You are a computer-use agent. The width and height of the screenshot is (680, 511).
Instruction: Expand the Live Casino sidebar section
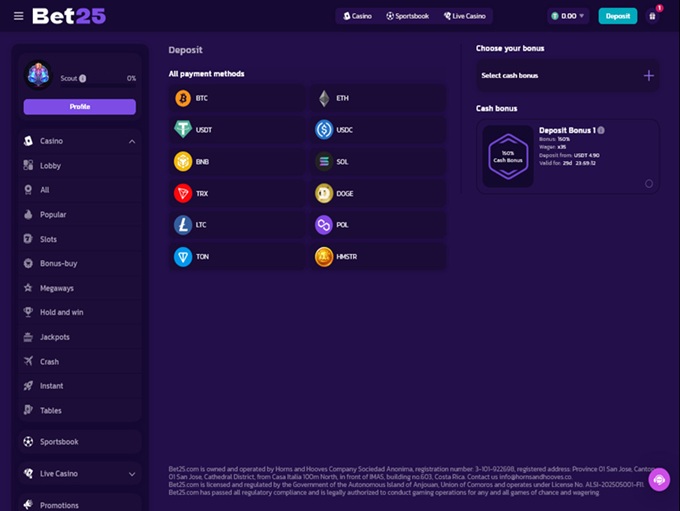[132, 474]
